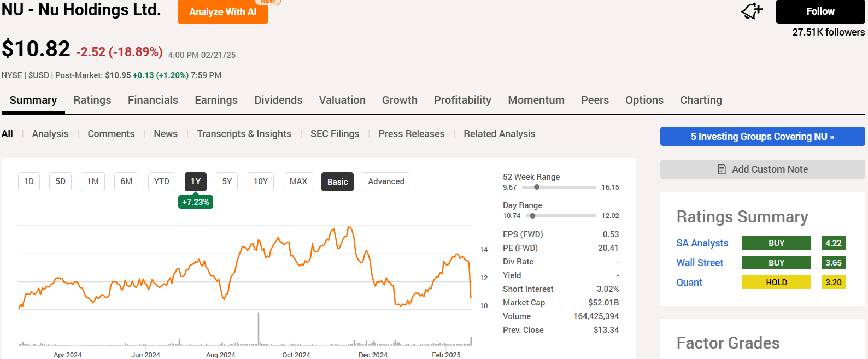Show Related Analysis
This screenshot has height=359, width=868.
click(500, 134)
